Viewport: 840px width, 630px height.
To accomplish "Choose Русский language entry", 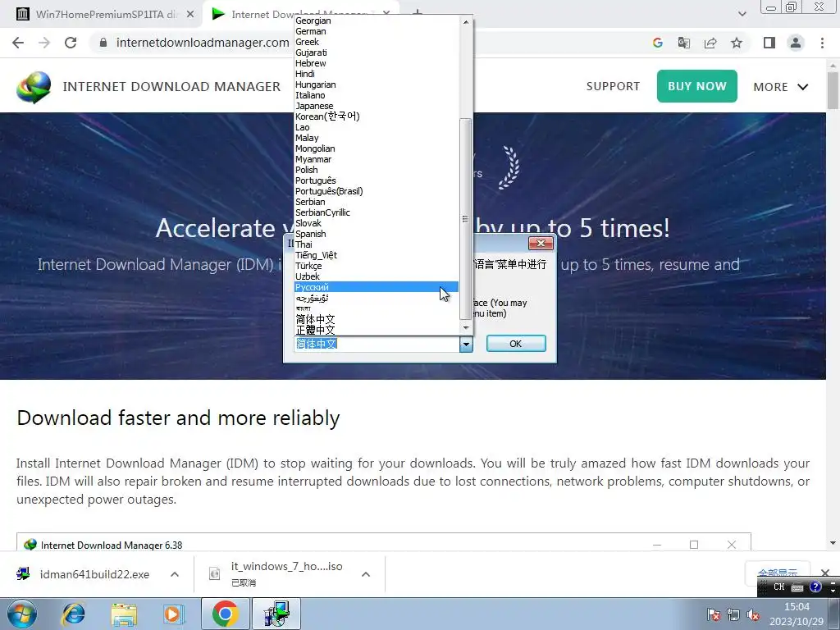I will click(x=376, y=287).
